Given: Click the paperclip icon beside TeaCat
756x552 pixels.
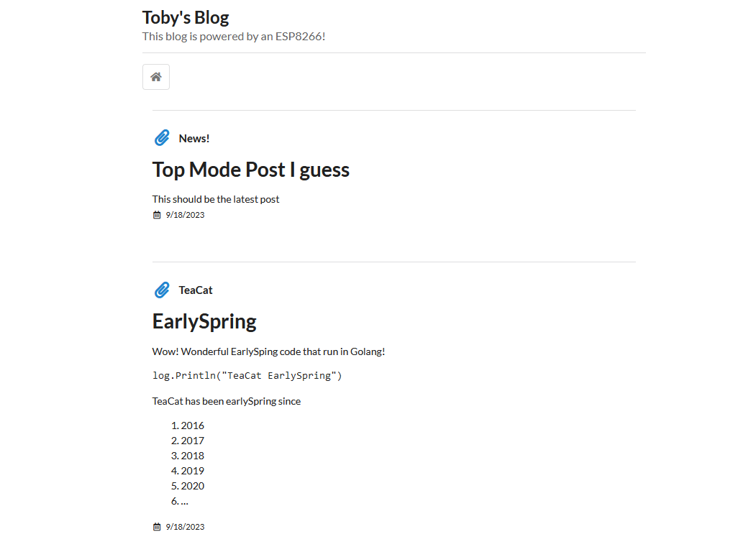Looking at the screenshot, I should point(162,290).
